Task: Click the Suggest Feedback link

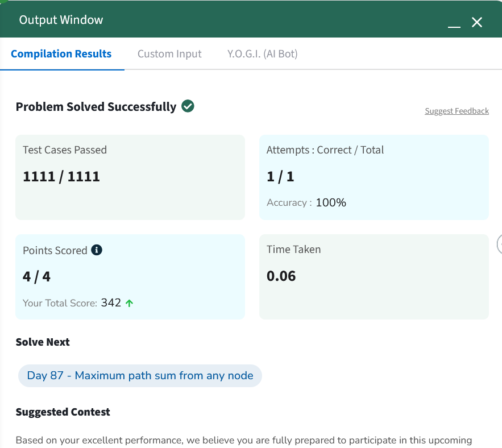Action: point(457,111)
